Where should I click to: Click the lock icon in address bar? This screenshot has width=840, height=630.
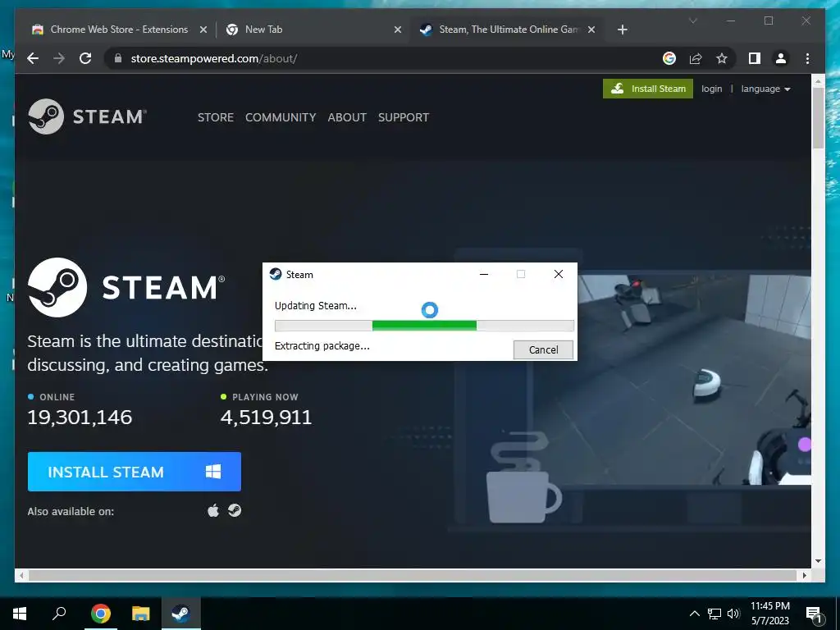(x=118, y=58)
